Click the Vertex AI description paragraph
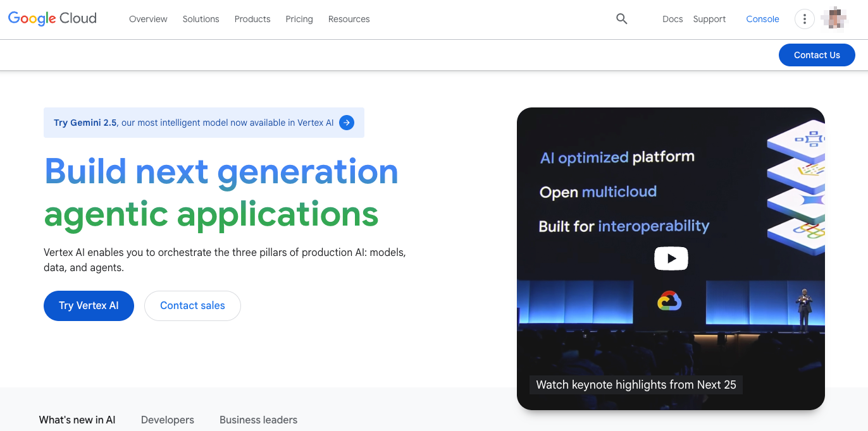868x431 pixels. tap(225, 260)
